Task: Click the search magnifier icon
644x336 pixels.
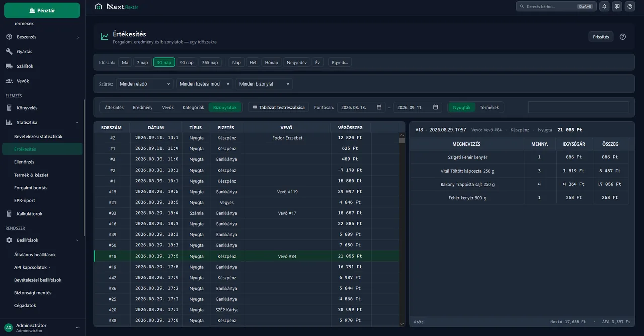Action: click(522, 7)
